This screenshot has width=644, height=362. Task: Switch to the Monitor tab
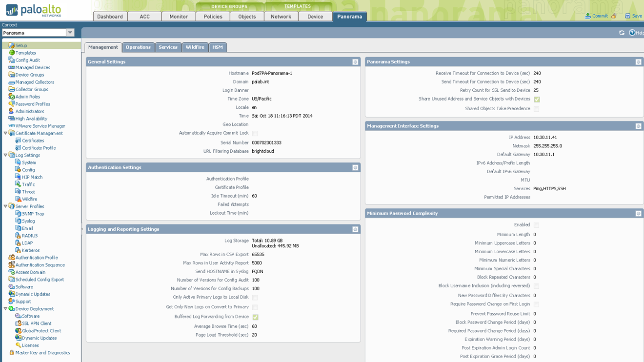pyautogui.click(x=179, y=16)
